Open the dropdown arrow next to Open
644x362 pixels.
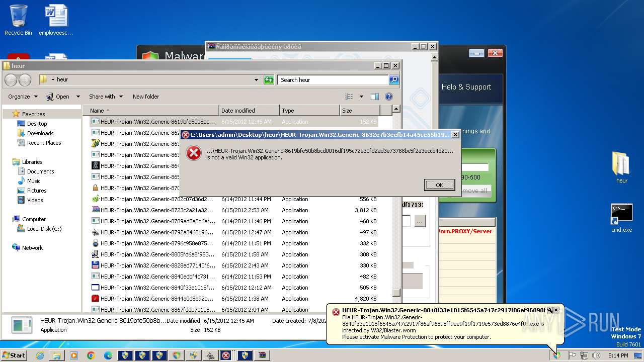[78, 97]
